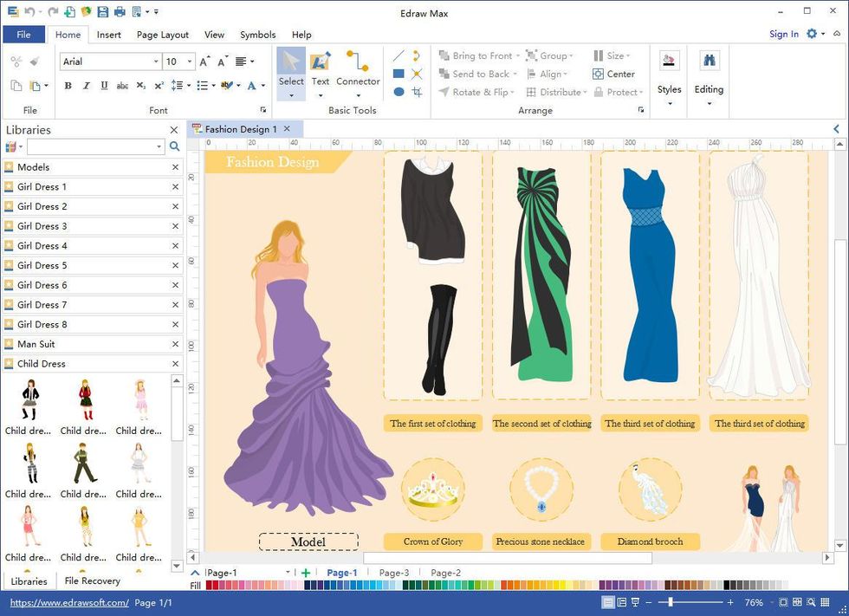Click the crop tool icon
The image size is (849, 616).
point(417,92)
